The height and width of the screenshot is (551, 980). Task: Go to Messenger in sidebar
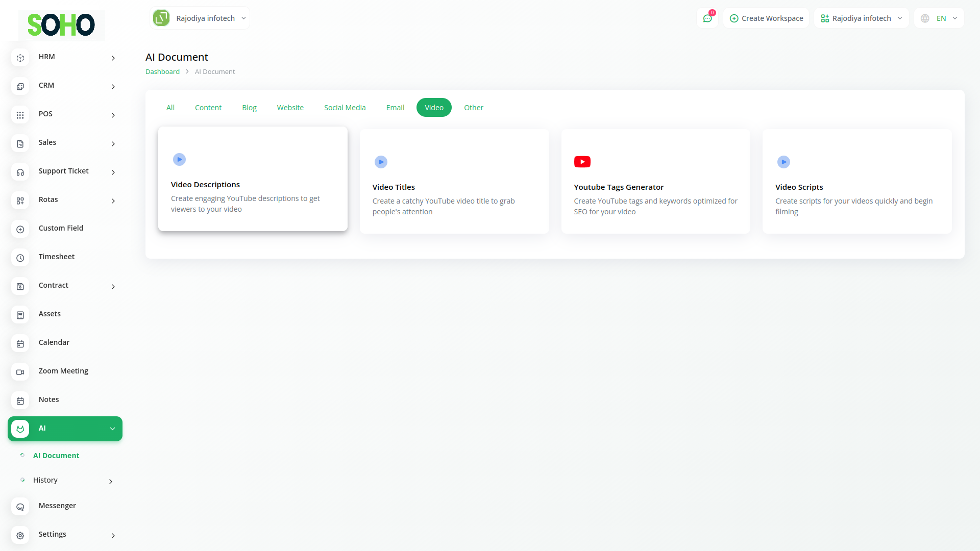(57, 506)
